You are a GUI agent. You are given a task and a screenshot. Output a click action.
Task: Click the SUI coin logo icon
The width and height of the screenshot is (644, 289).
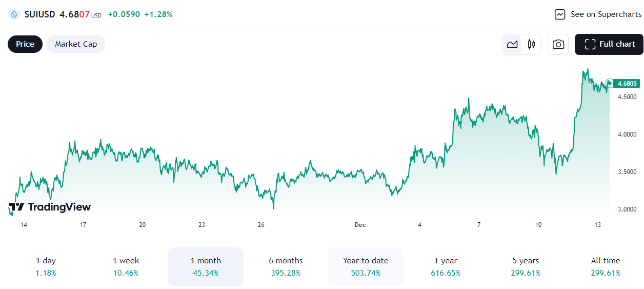point(14,14)
